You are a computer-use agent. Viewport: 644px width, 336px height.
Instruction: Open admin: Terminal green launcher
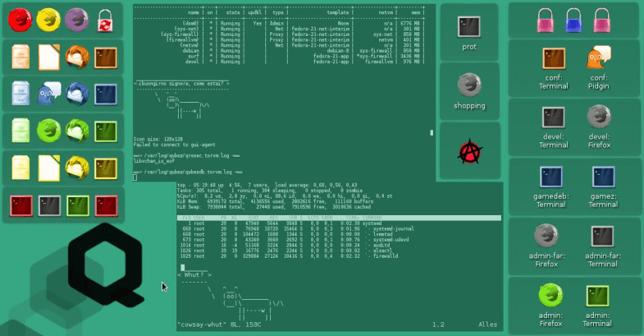click(x=597, y=296)
